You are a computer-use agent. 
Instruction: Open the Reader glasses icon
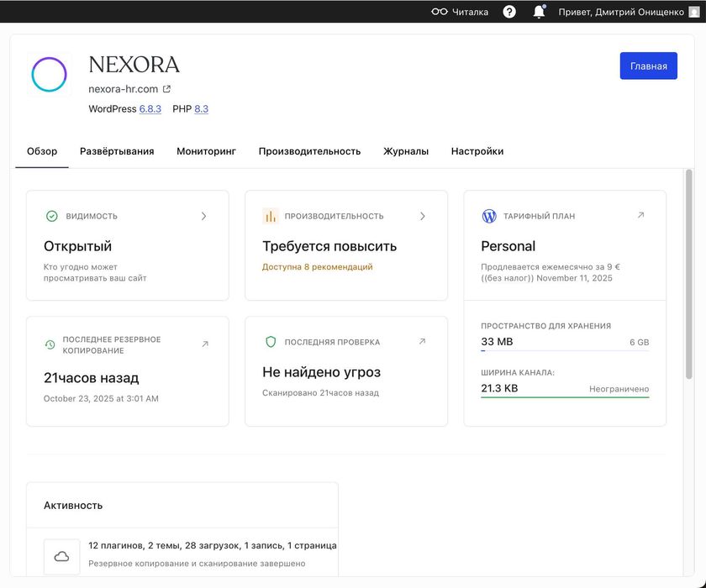pyautogui.click(x=439, y=12)
